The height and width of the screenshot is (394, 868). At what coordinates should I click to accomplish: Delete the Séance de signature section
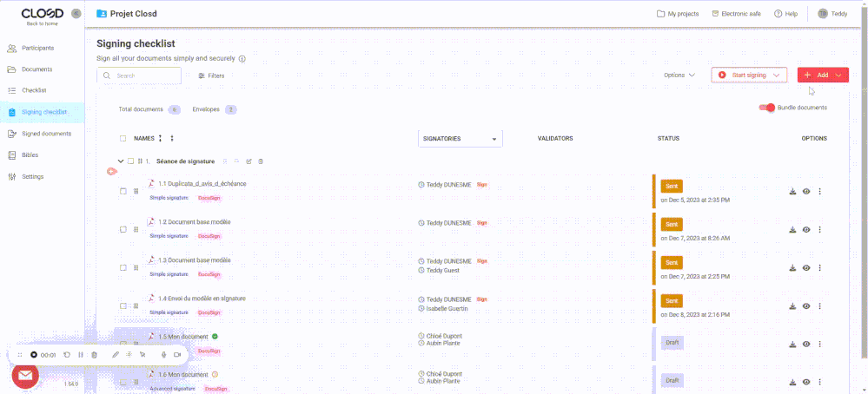[x=261, y=161]
